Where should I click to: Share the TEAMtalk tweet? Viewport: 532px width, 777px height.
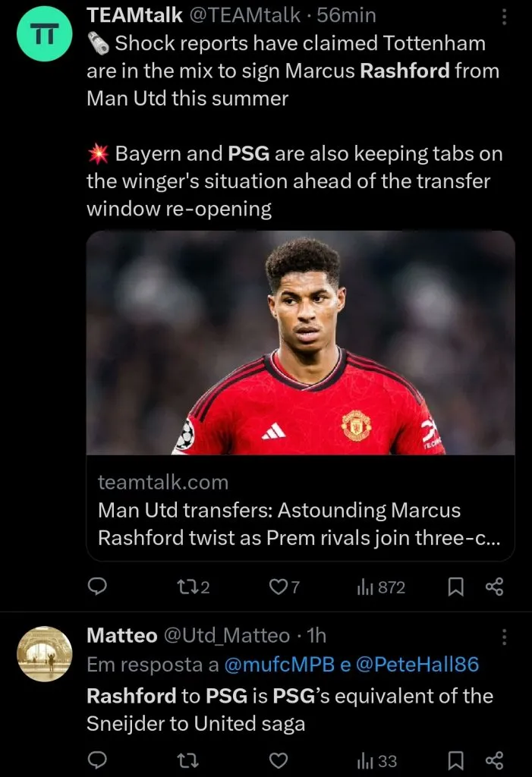(494, 587)
